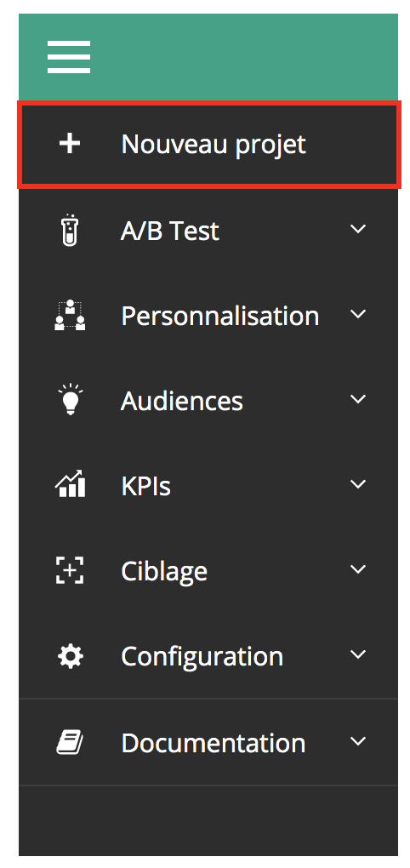Viewport: 410px width, 868px height.
Task: Click the test tube A/B Test icon
Action: (x=70, y=229)
